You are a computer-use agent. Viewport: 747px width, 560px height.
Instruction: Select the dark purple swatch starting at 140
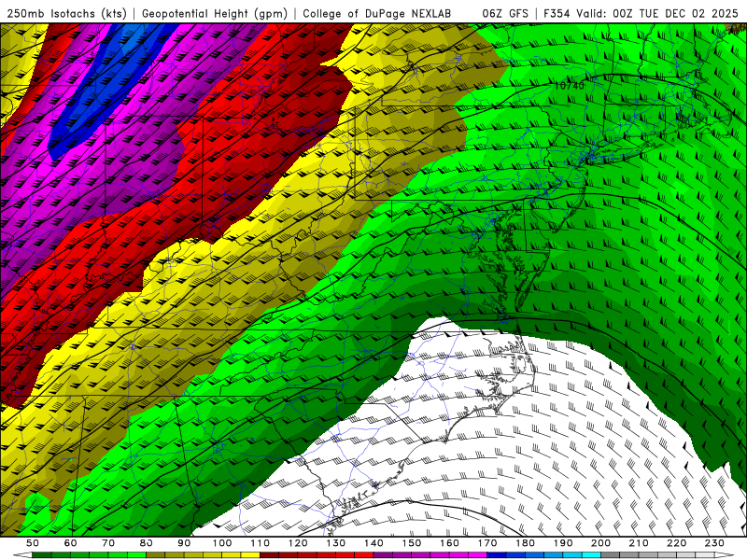coord(383,554)
